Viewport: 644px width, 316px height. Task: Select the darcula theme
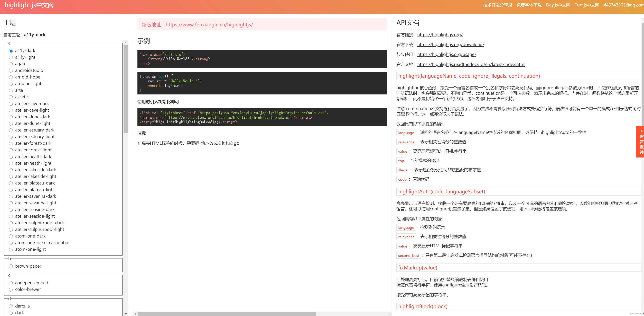11,306
